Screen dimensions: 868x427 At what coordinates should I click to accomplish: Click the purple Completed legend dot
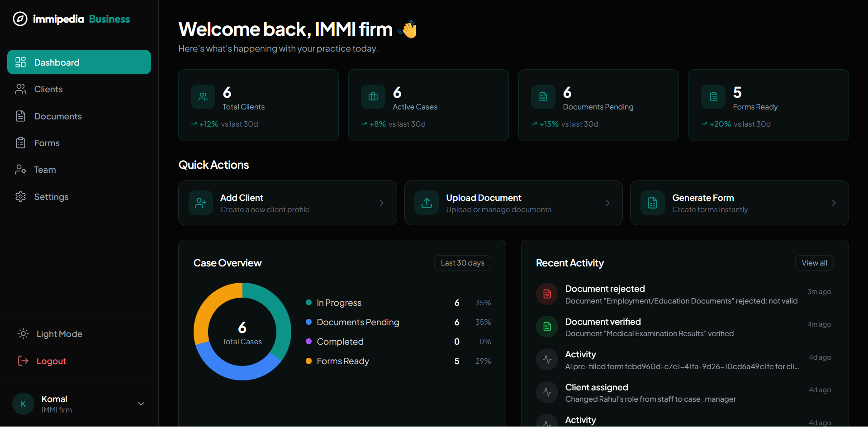308,342
